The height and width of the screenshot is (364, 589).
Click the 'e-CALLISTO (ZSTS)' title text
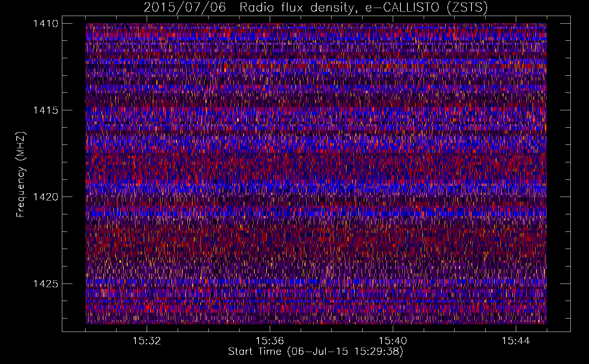coord(427,7)
